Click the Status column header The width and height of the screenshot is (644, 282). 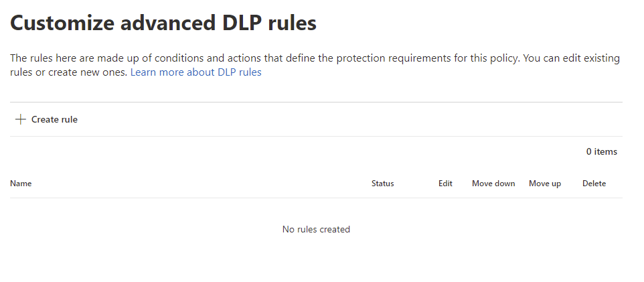382,184
